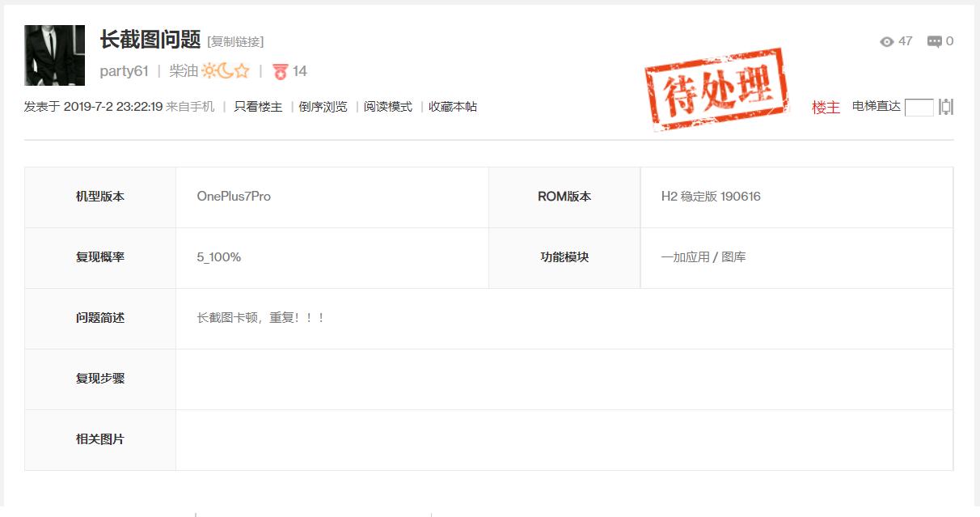Click the medal icon showing 14

pos(281,72)
